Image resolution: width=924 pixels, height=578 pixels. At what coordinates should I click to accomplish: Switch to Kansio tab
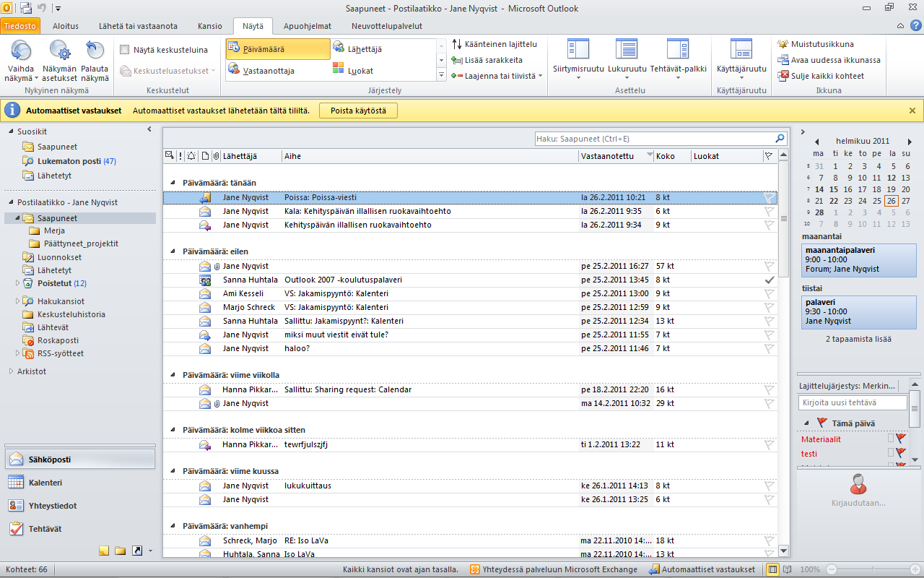coord(210,26)
